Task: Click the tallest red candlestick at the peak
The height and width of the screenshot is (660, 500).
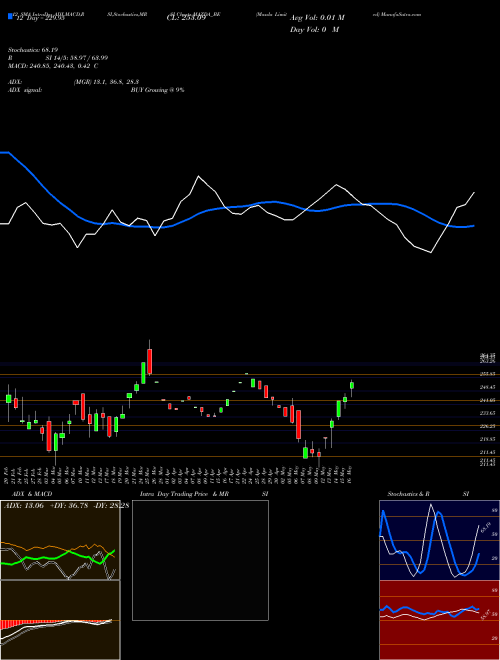Action: click(149, 361)
